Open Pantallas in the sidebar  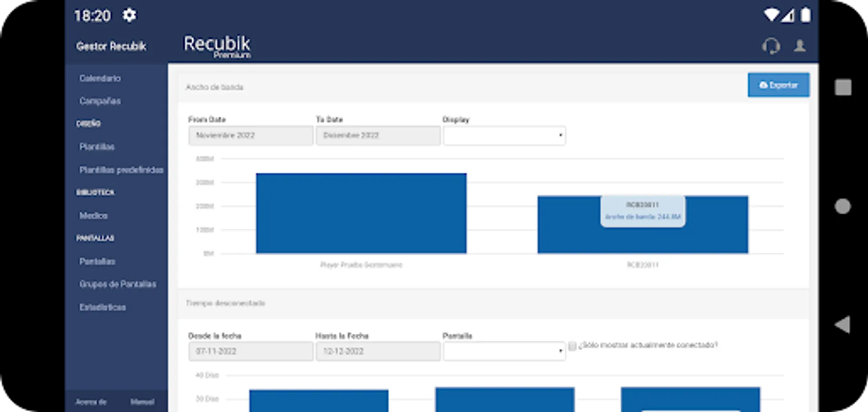point(97,261)
